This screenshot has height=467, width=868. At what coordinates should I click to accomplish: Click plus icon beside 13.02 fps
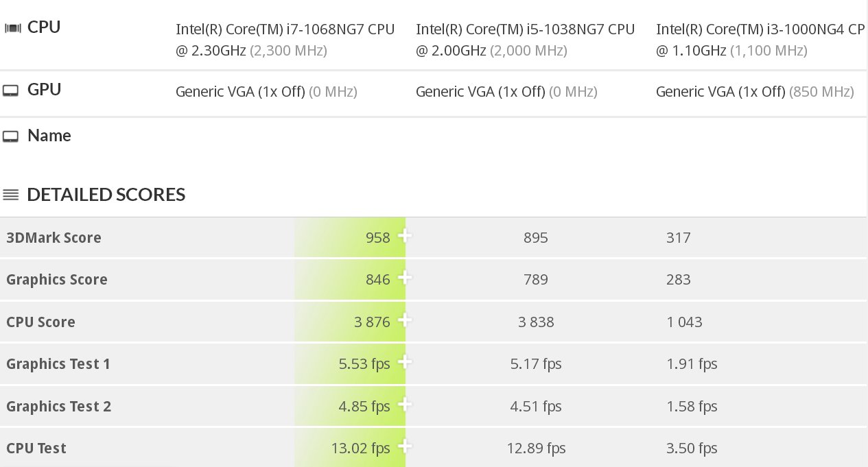(x=405, y=447)
